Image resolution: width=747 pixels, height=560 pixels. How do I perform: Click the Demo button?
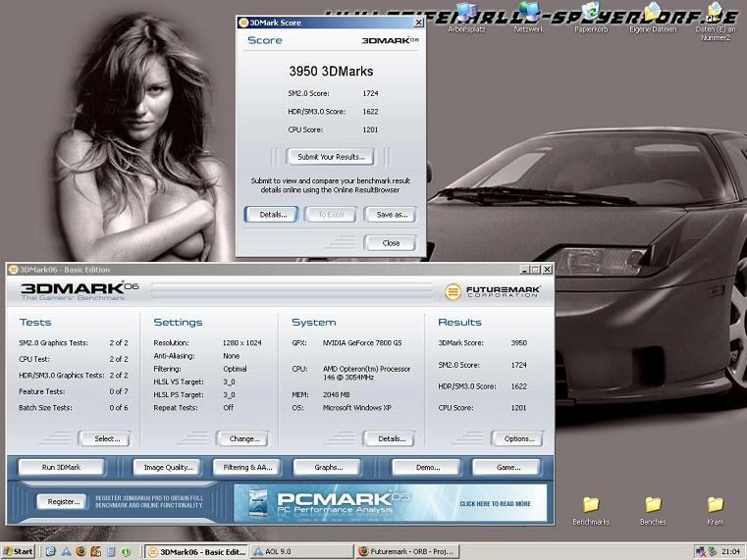(426, 467)
